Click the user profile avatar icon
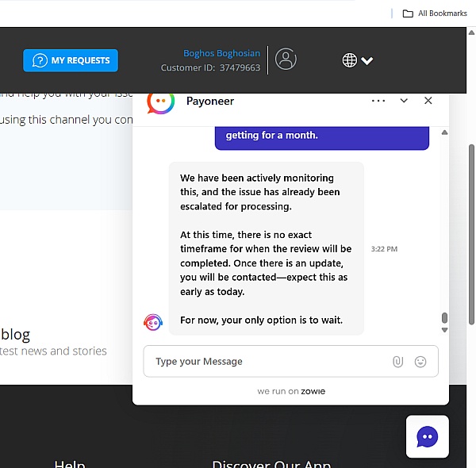Image resolution: width=476 pixels, height=468 pixels. pyautogui.click(x=286, y=59)
